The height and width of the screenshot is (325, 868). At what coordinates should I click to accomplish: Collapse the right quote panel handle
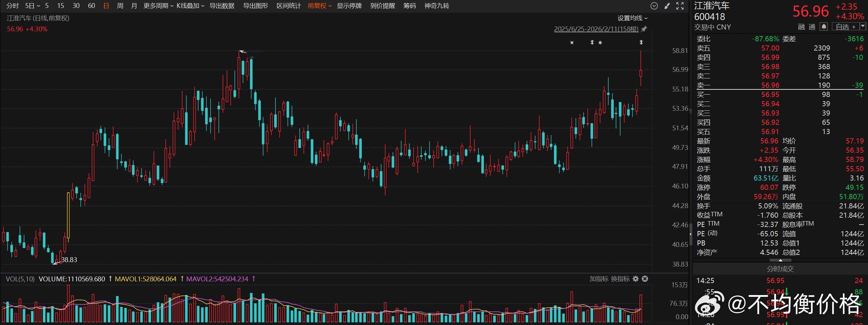[x=691, y=234]
